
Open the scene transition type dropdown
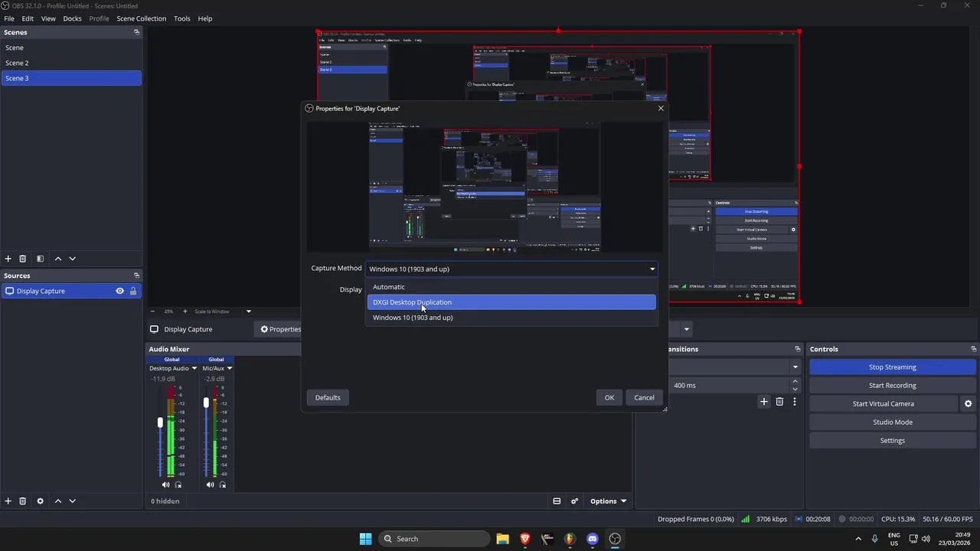[794, 367]
